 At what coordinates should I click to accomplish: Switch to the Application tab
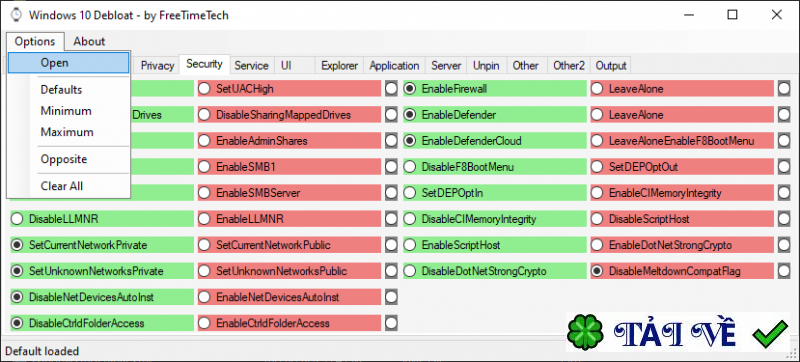(x=394, y=66)
